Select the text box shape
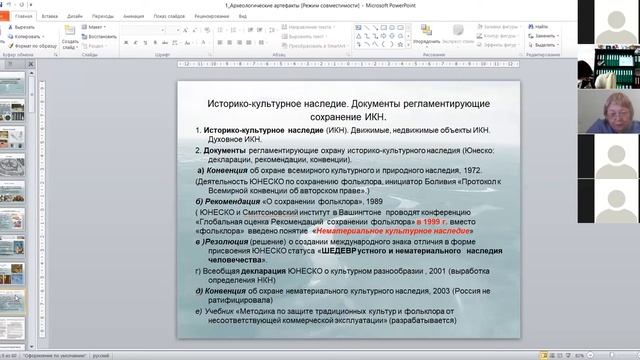 [358, 28]
